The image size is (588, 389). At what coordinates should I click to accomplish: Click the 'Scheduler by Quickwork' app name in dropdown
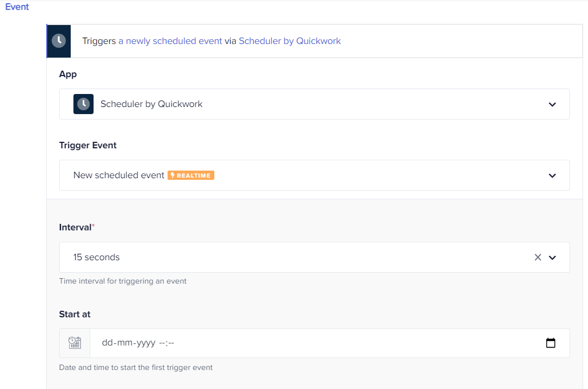[152, 104]
